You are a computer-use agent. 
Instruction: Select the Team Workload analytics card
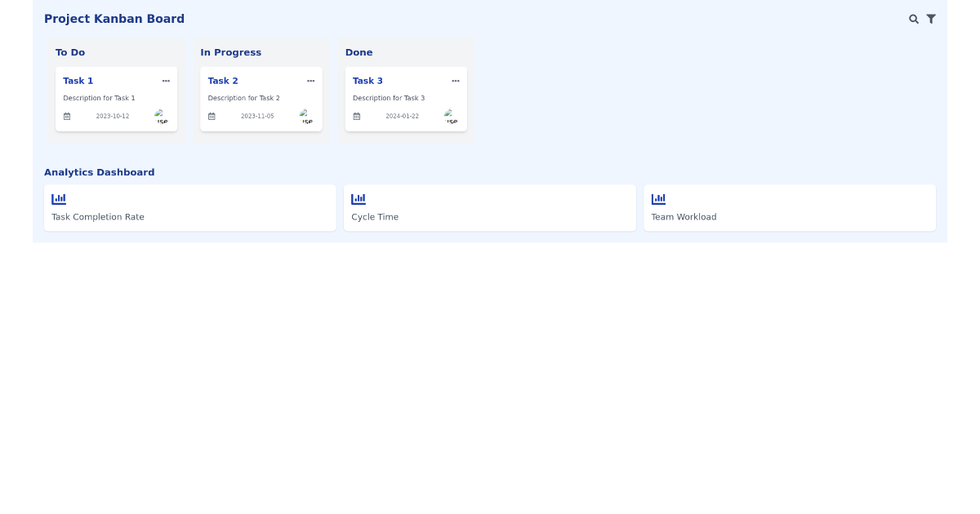(x=789, y=207)
